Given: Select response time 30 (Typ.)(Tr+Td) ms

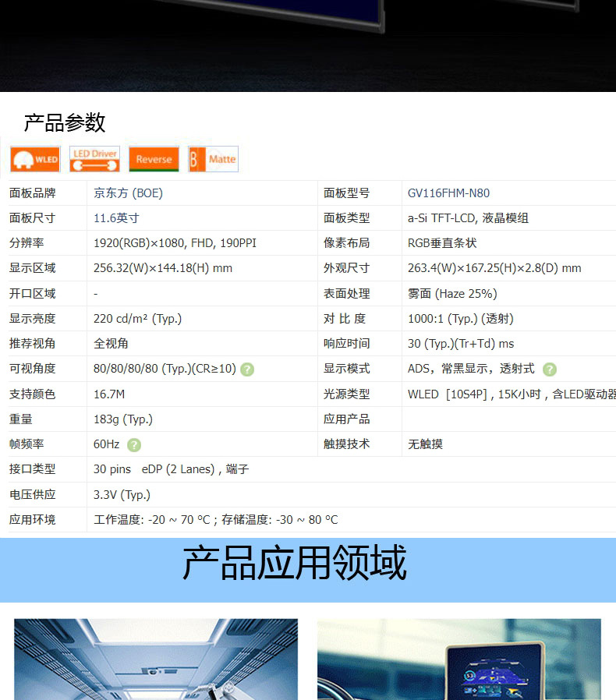Looking at the screenshot, I should (x=461, y=343).
